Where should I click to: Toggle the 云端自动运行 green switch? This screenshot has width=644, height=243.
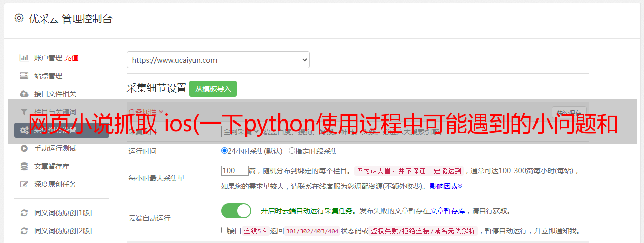[236, 211]
